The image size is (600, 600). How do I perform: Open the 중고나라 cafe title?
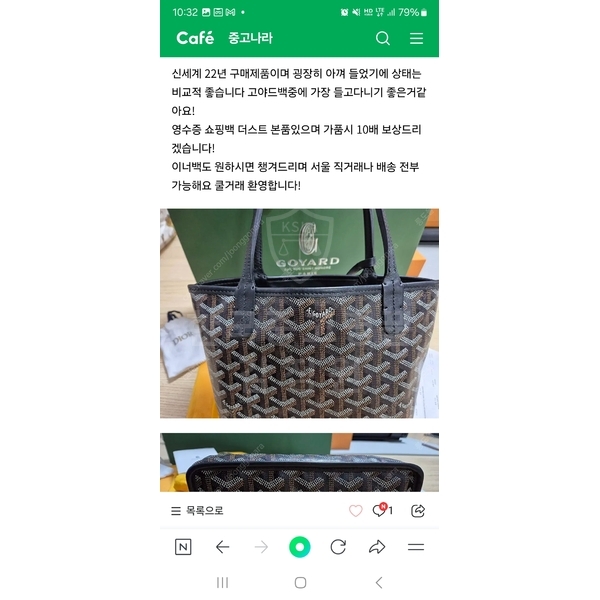coord(251,38)
